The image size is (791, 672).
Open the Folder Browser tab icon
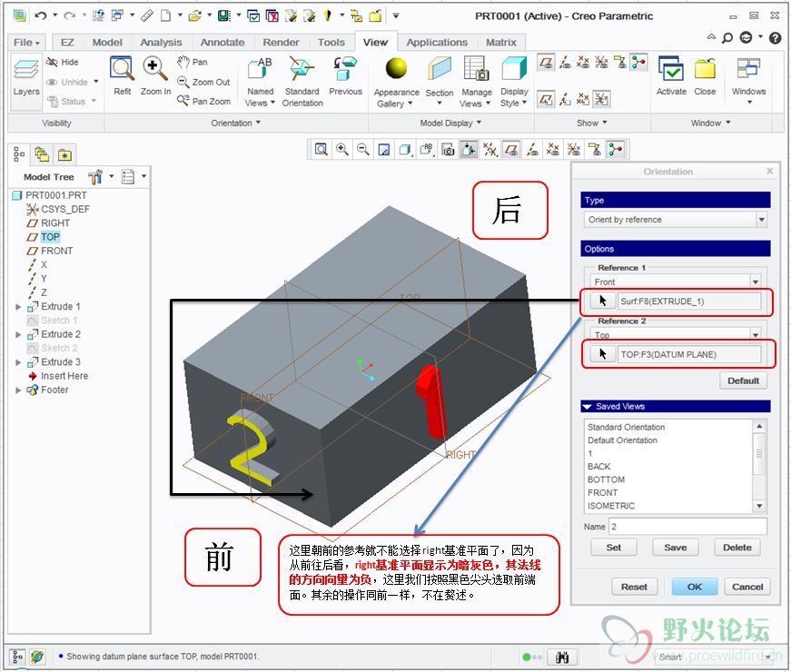tap(42, 153)
